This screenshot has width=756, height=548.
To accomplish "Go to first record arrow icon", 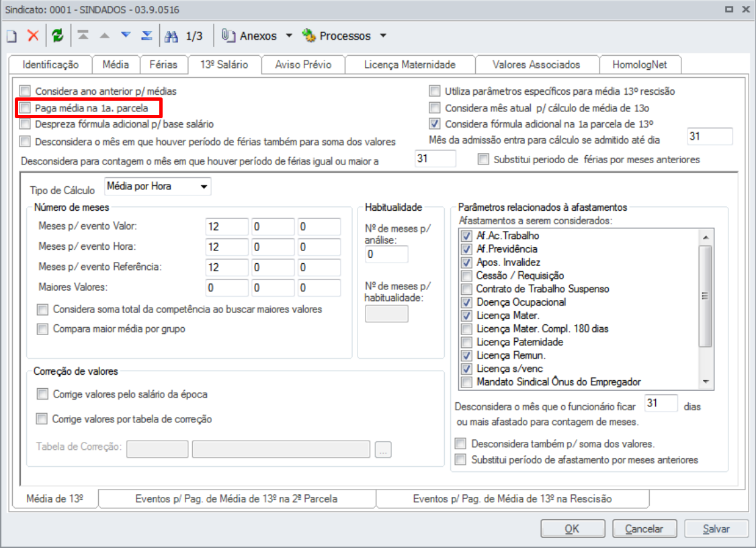I will pyautogui.click(x=83, y=35).
